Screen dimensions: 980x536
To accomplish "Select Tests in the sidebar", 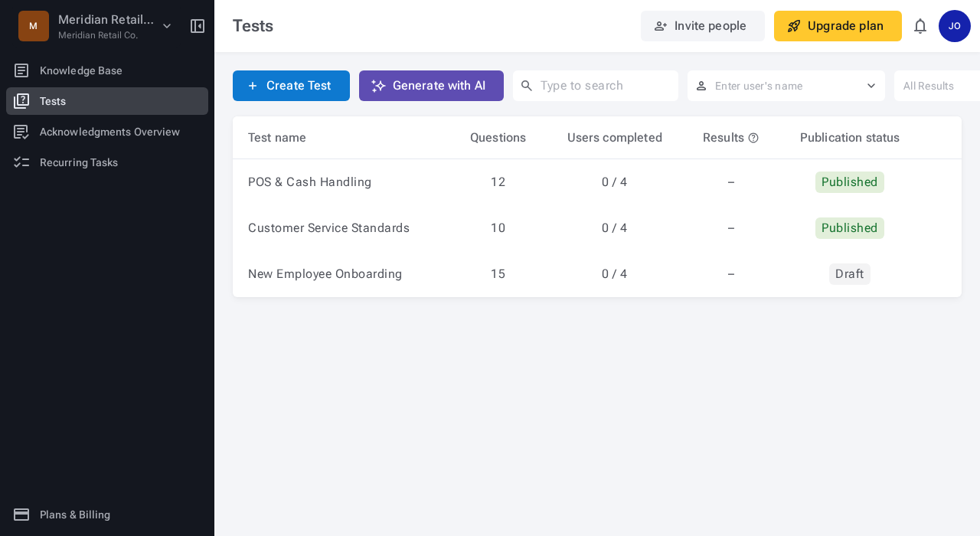I will pyautogui.click(x=107, y=101).
